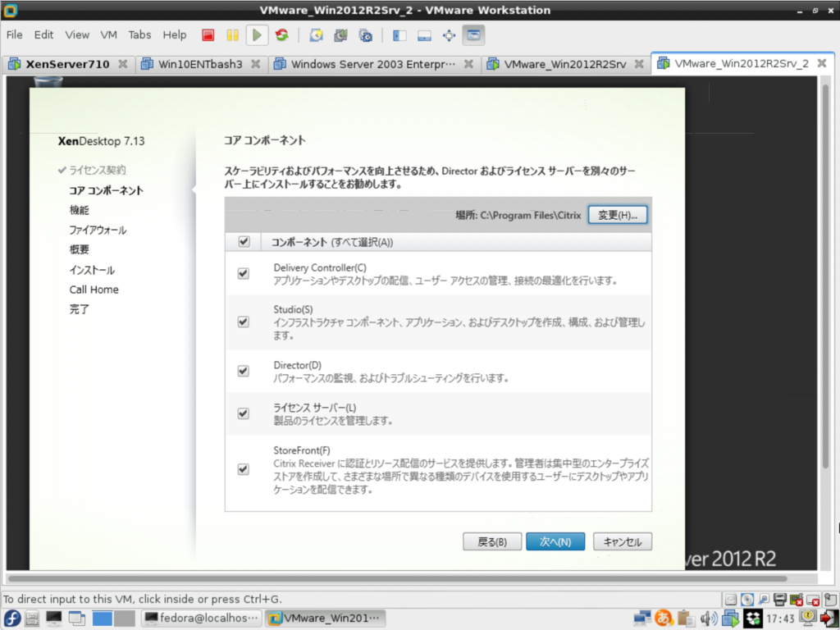Toggle the thumbnail bar view icon
Screen dimensions: 840x630
[x=424, y=35]
